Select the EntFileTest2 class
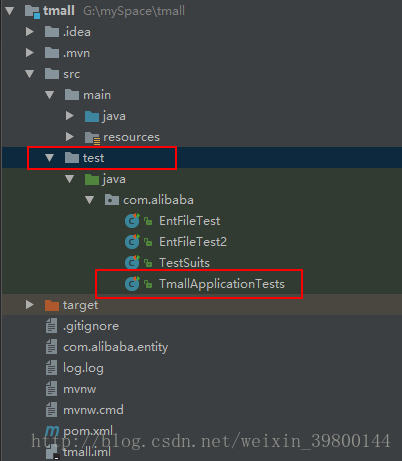402x461 pixels. [193, 242]
